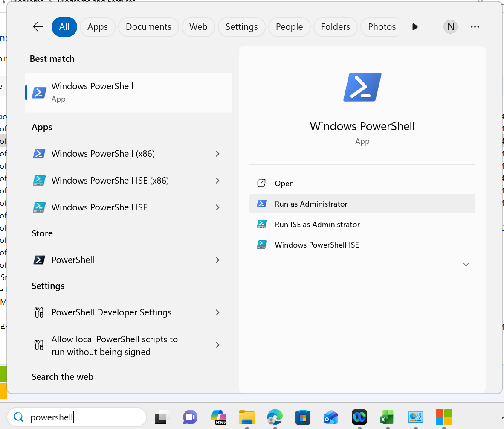Open the Webex app on taskbar
The width and height of the screenshot is (504, 429).
[x=359, y=417]
